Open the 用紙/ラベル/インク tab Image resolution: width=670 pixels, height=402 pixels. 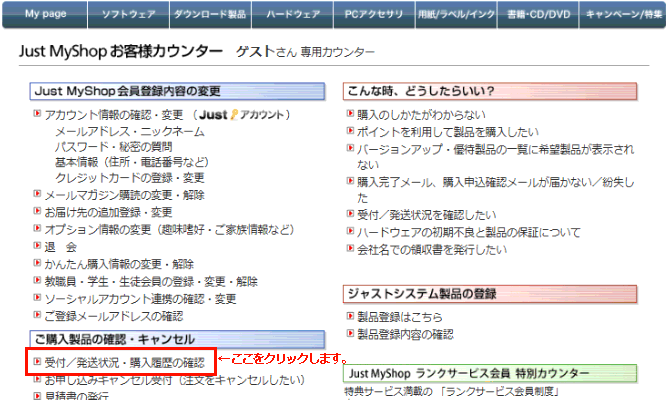[456, 14]
